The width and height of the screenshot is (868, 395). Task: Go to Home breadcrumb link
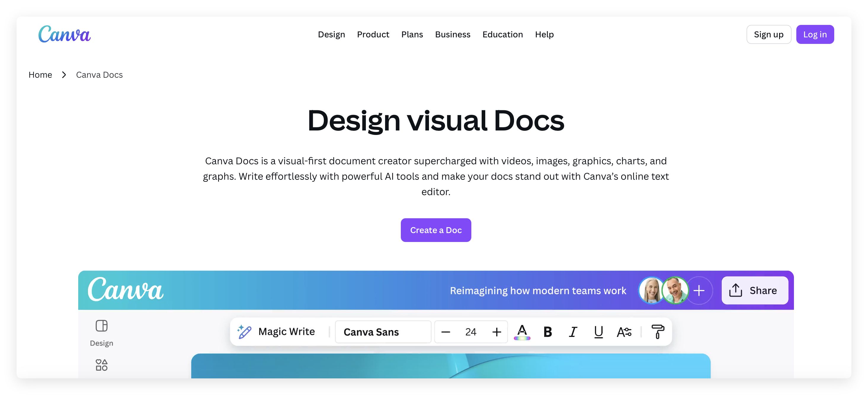tap(40, 74)
